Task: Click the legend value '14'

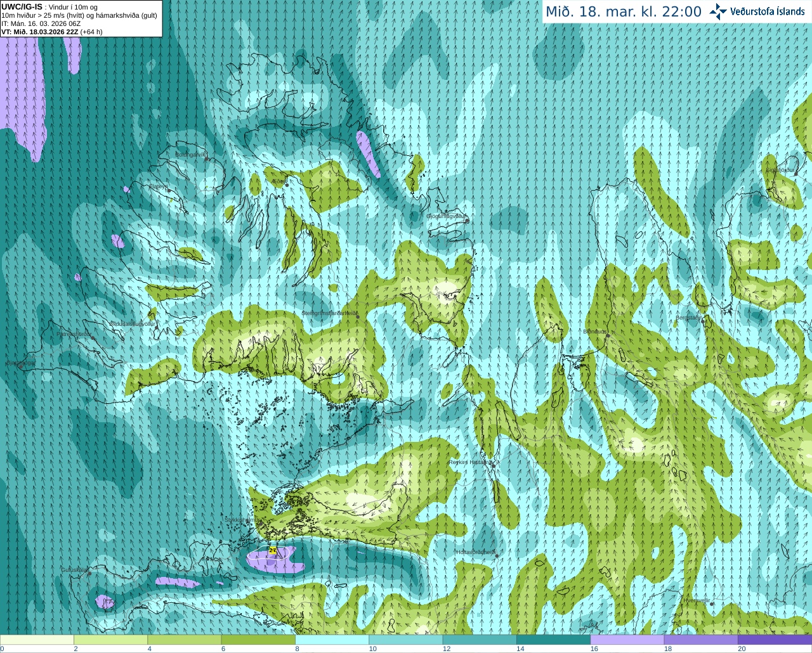Action: click(520, 649)
